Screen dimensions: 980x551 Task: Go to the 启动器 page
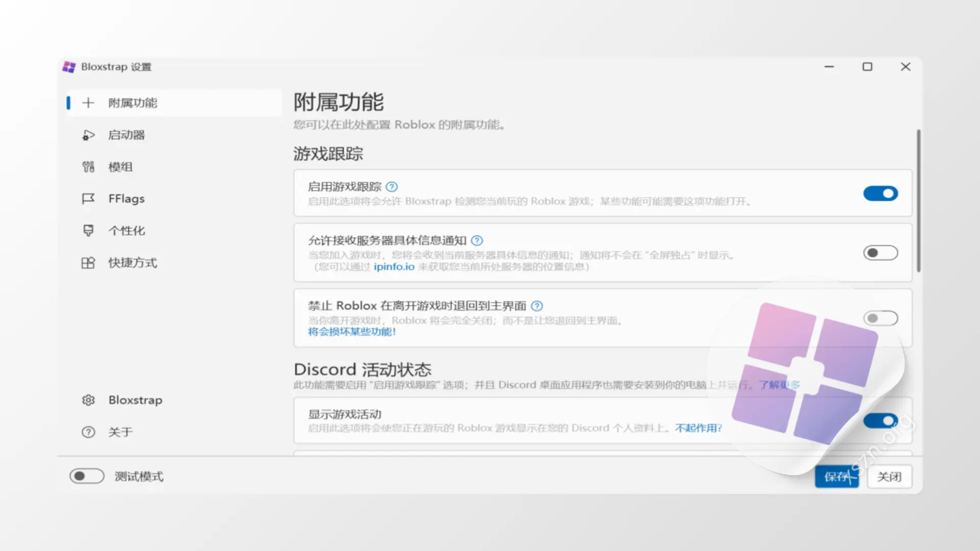[x=174, y=135]
